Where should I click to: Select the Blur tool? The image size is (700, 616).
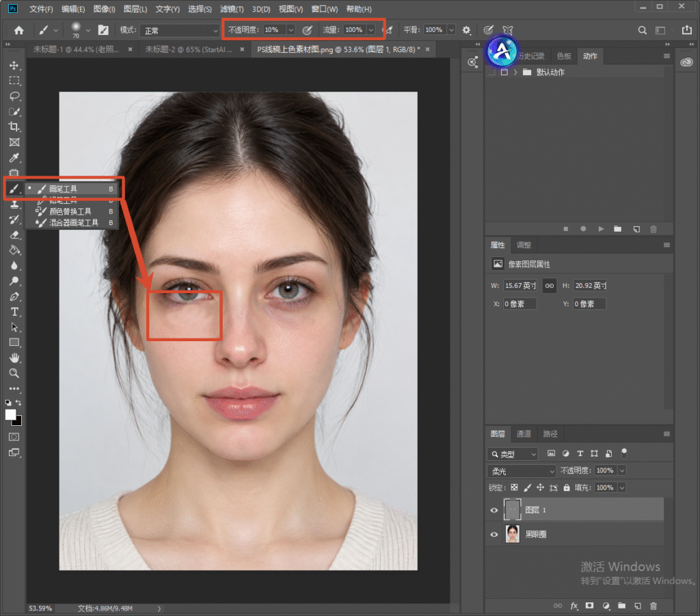point(14,265)
